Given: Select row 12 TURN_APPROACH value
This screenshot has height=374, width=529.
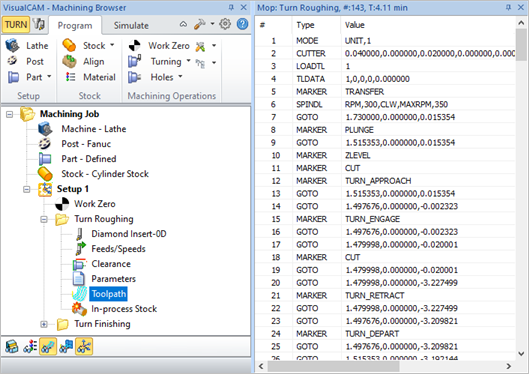Looking at the screenshot, I should point(378,181).
